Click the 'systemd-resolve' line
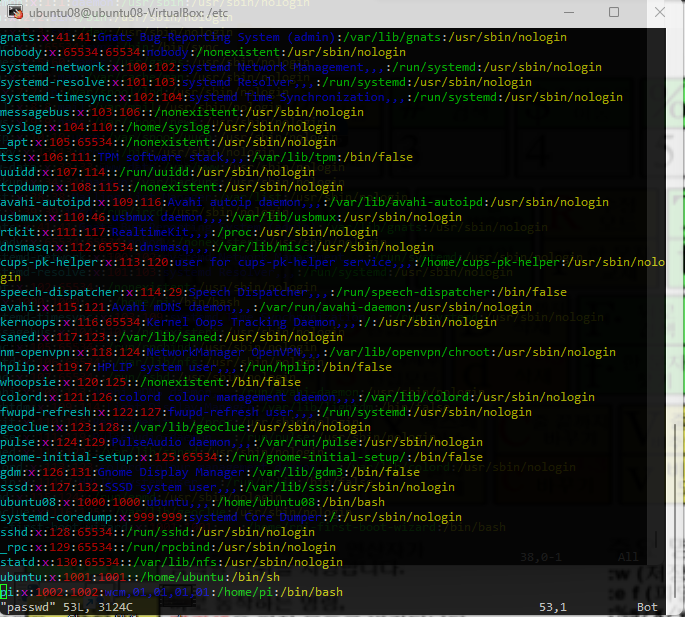Image resolution: width=685 pixels, height=617 pixels. click(266, 82)
